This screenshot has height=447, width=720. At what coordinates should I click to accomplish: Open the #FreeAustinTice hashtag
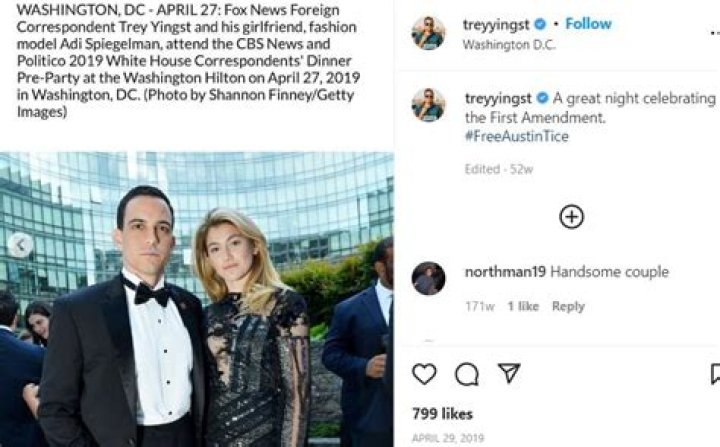(x=517, y=136)
